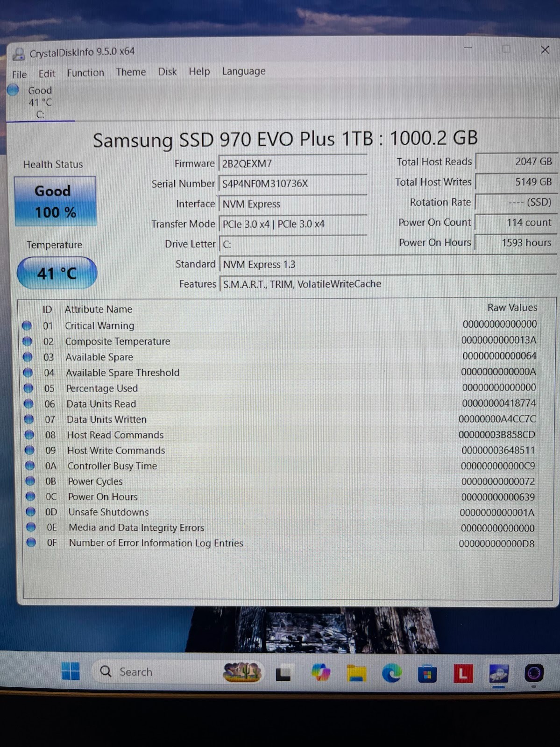Click the status dot for Data Units Read
Viewport: 560px width, 747px height.
[x=29, y=404]
